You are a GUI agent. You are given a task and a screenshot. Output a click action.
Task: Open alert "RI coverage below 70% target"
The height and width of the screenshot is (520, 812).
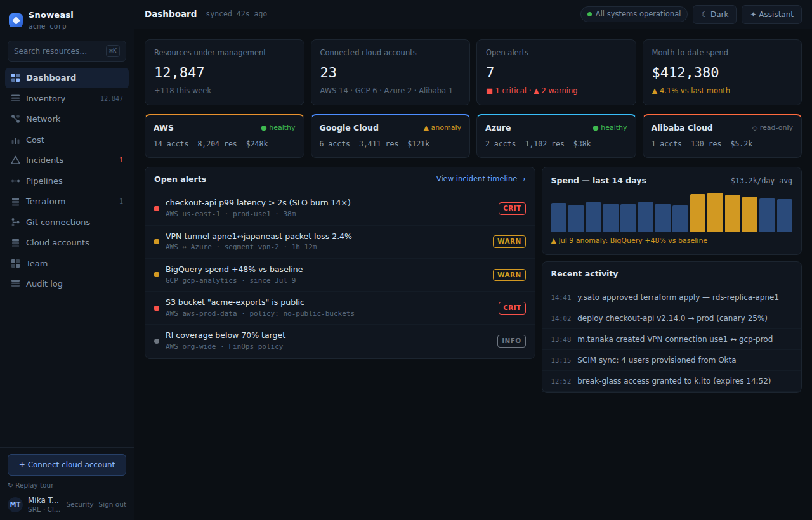click(x=340, y=341)
